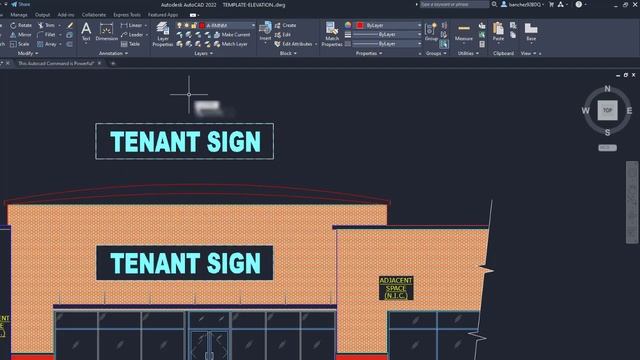640x360 pixels.
Task: Open Layer Properties manager
Action: (162, 34)
